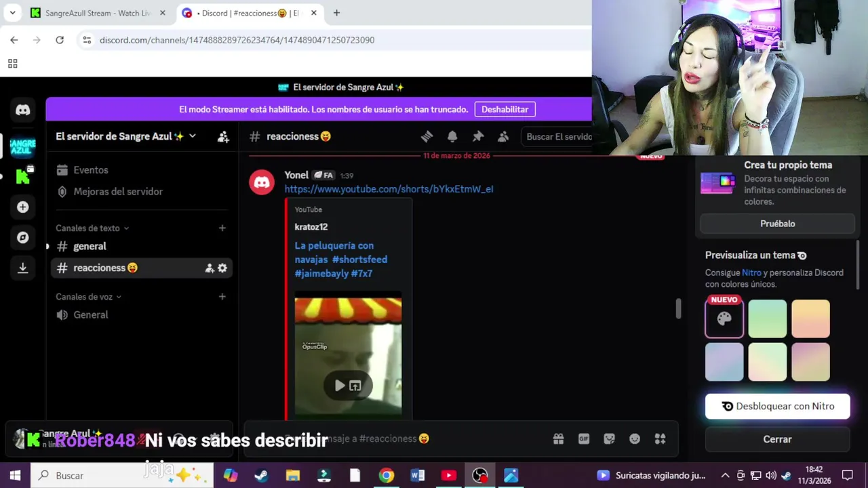Open OBS Studio from the taskbar
This screenshot has width=868, height=488.
pyautogui.click(x=479, y=475)
